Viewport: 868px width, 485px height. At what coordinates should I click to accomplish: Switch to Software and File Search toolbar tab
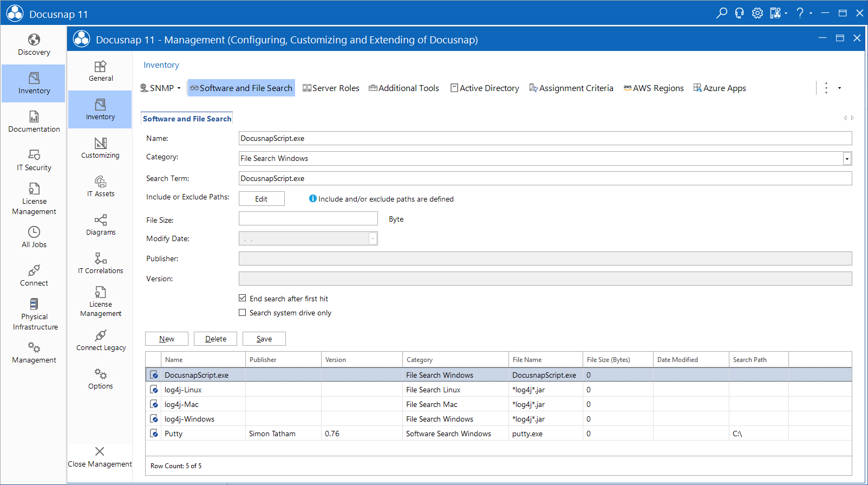tap(241, 88)
